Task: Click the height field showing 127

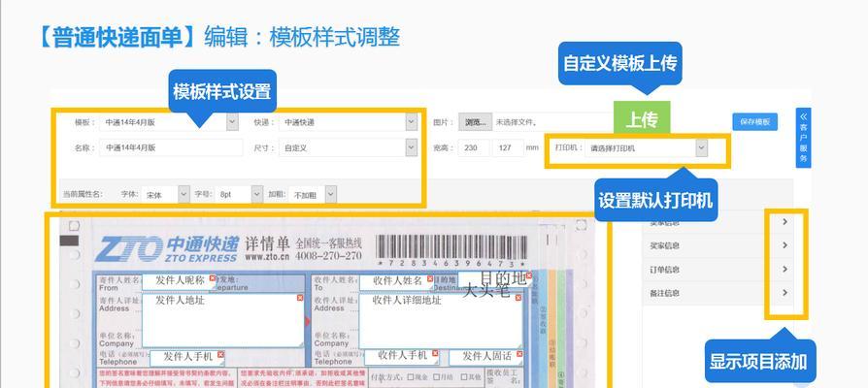Action: pos(508,148)
